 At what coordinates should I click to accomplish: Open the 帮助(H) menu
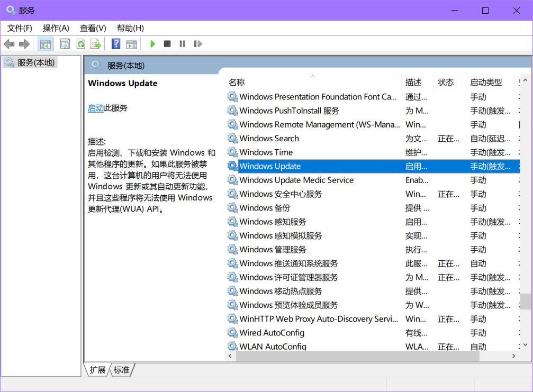point(130,28)
